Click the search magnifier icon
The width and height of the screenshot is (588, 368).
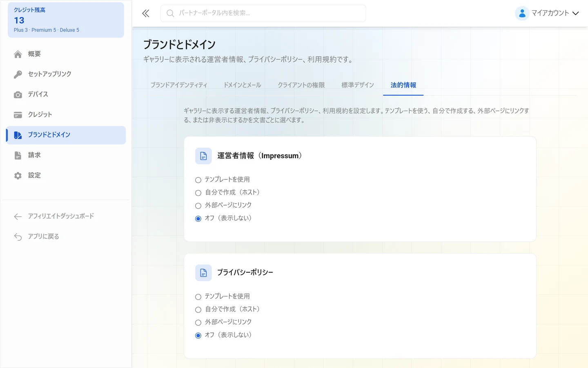[x=170, y=13]
